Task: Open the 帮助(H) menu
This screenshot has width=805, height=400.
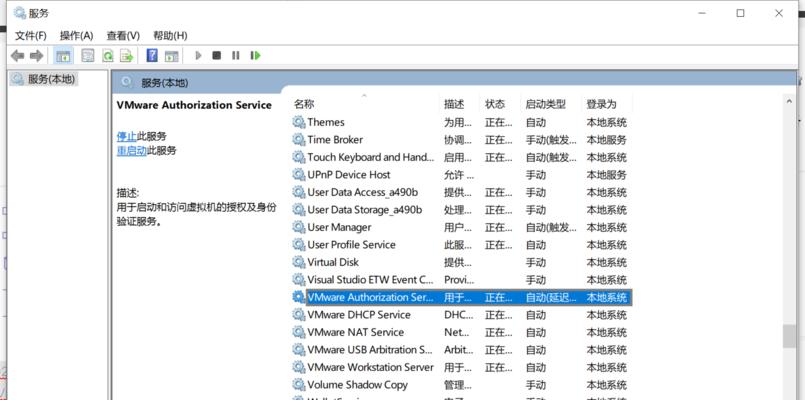Action: point(170,35)
